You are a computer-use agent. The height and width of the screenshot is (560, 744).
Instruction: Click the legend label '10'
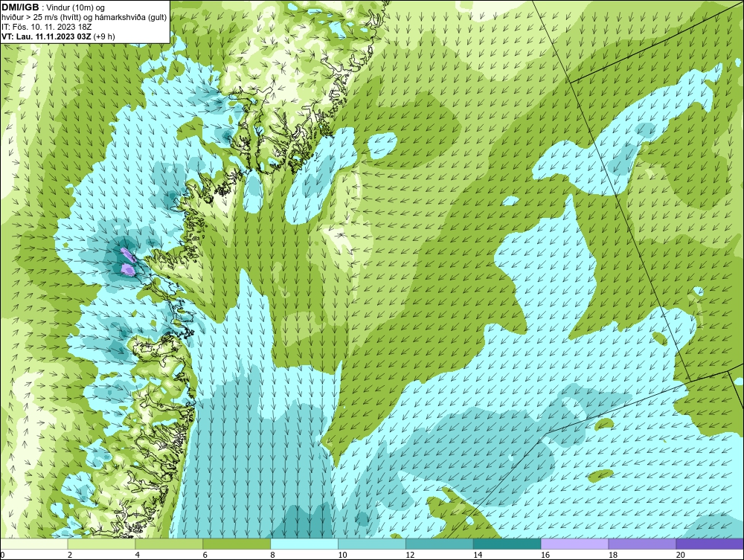click(342, 555)
